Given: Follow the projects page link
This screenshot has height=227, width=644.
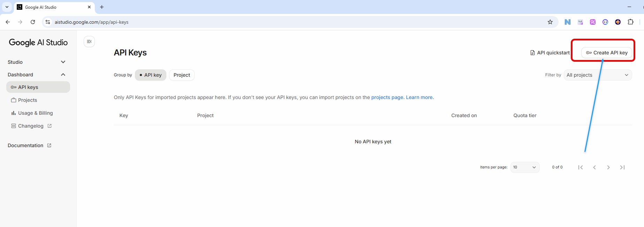Looking at the screenshot, I should pos(387,97).
